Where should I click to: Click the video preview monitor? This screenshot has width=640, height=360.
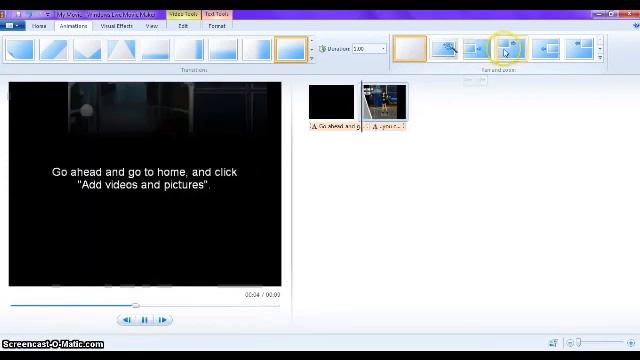145,184
